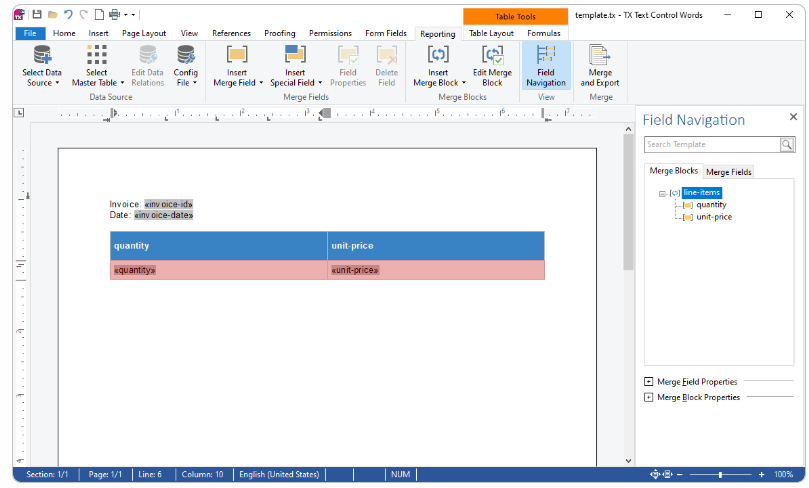Click Insert Merge Field
This screenshot has width=809, height=488.
click(x=238, y=66)
